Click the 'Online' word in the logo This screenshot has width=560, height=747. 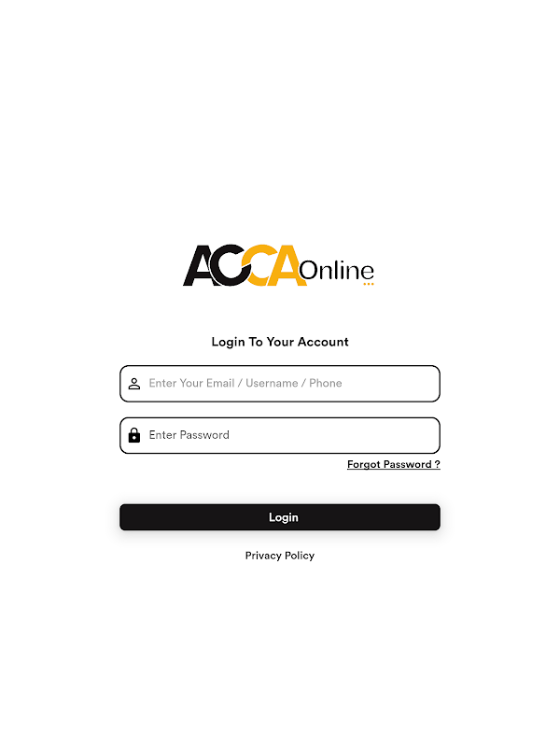(337, 270)
